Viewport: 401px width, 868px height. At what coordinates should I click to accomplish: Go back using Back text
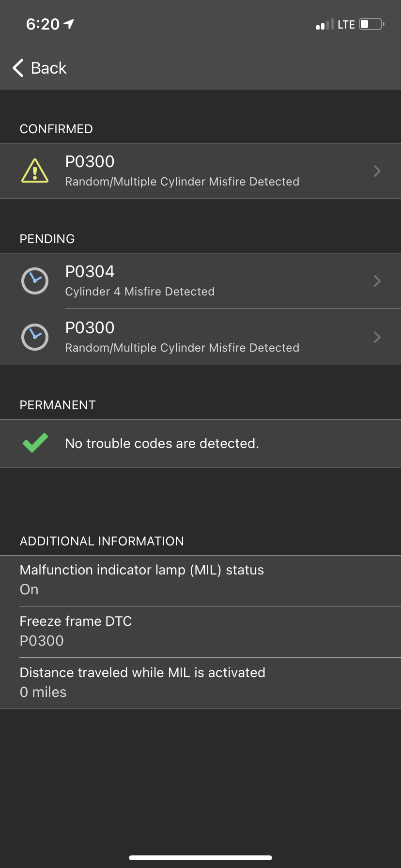(48, 68)
